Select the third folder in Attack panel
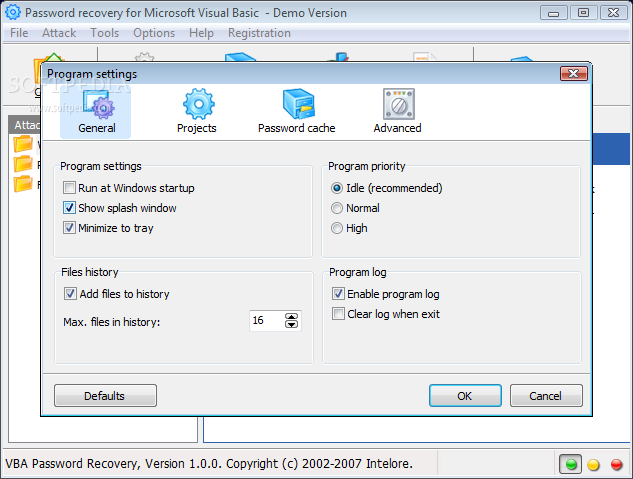Viewport: 633px width, 479px height. [x=23, y=184]
